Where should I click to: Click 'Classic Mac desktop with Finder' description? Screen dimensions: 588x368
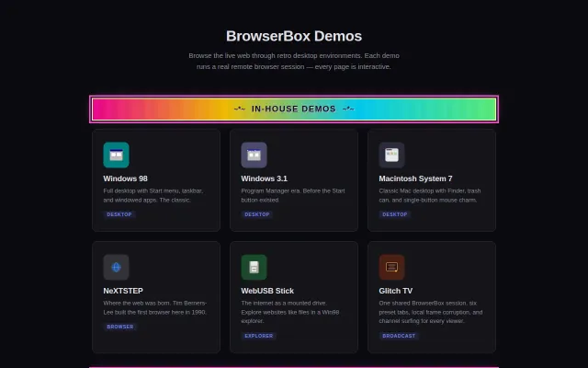430,195
